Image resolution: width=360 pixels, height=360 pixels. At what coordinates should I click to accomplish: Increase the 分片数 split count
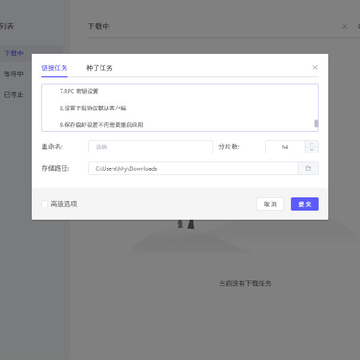312,144
